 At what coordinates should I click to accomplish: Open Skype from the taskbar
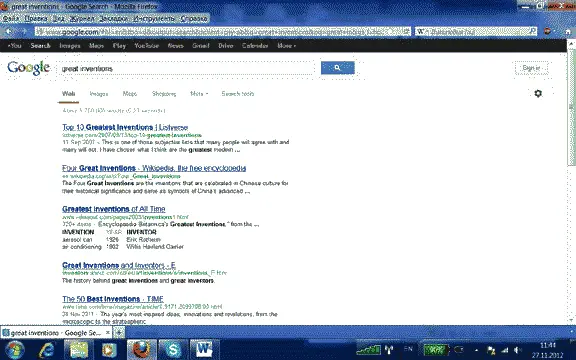(173, 349)
